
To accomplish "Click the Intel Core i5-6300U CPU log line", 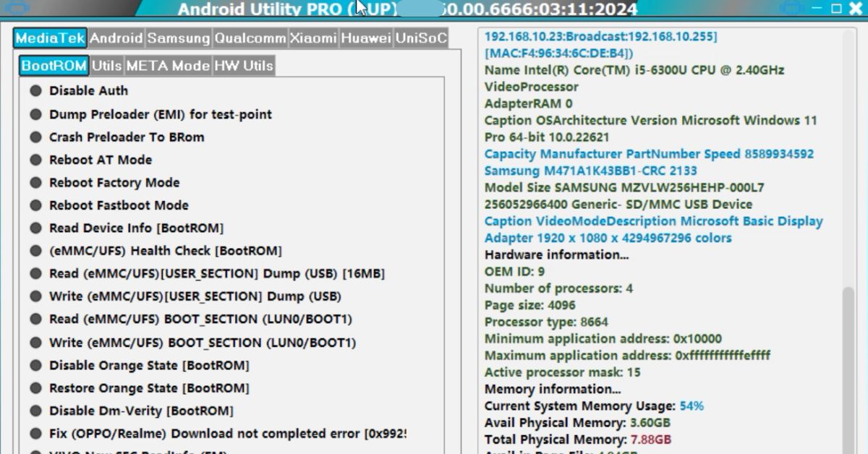I will tap(634, 70).
